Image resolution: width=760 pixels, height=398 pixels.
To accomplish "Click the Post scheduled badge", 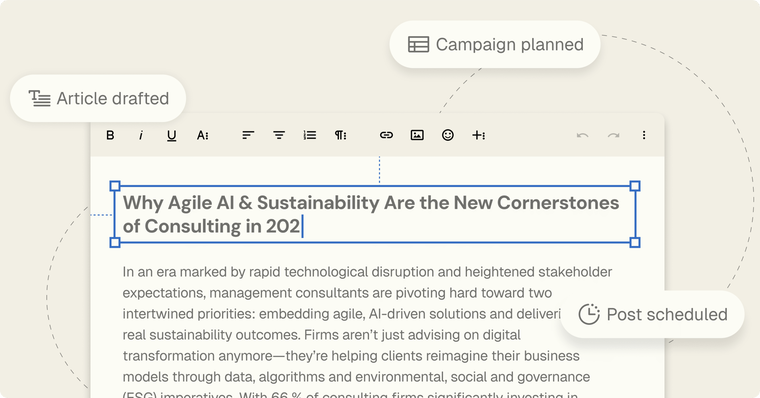I will (652, 314).
